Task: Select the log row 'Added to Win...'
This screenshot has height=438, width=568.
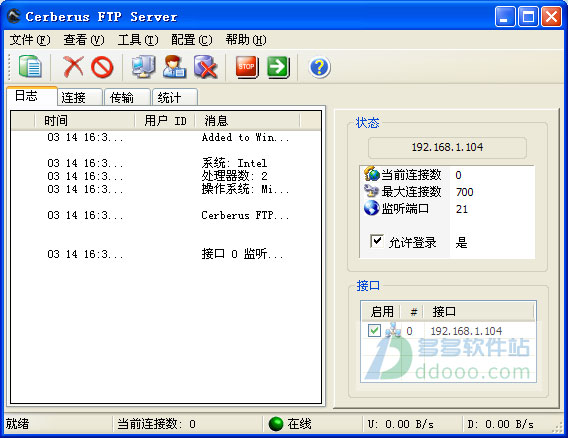Action: tap(166, 137)
